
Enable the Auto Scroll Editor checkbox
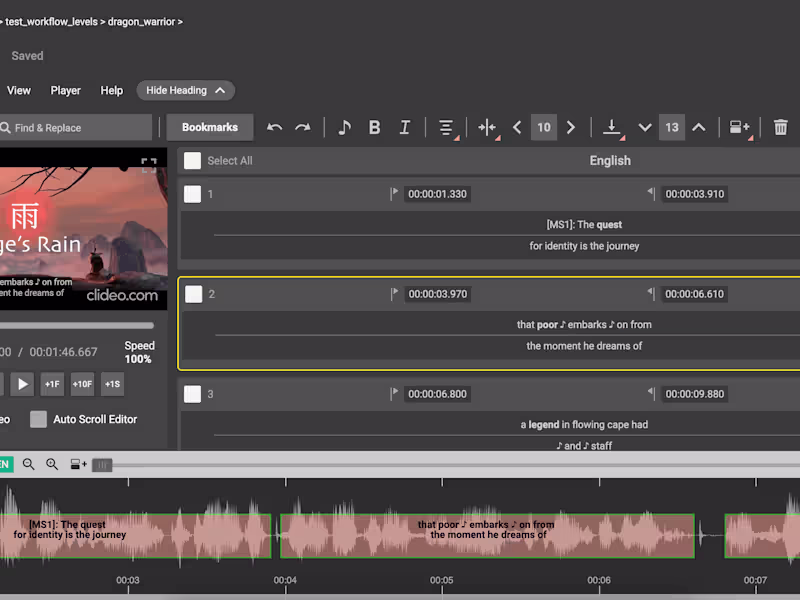pyautogui.click(x=38, y=419)
